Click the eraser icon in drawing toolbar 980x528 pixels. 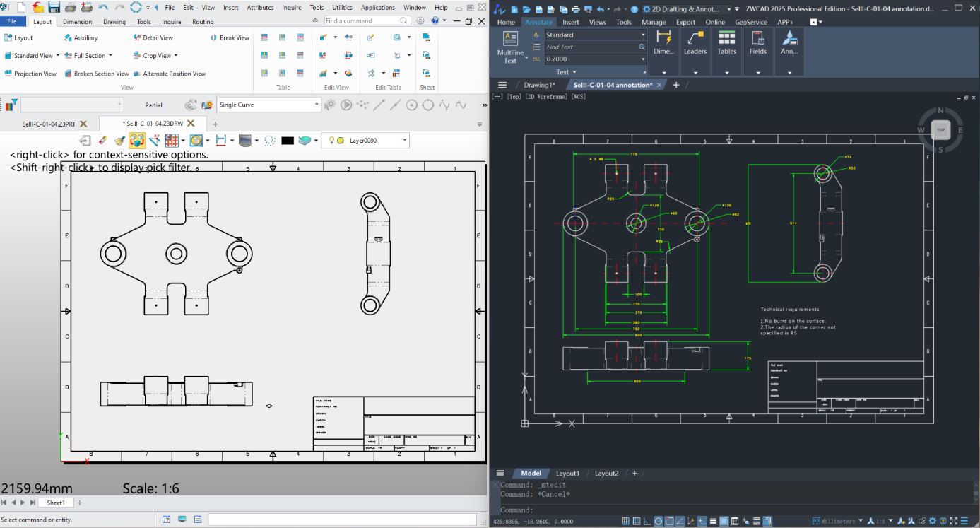click(x=103, y=141)
